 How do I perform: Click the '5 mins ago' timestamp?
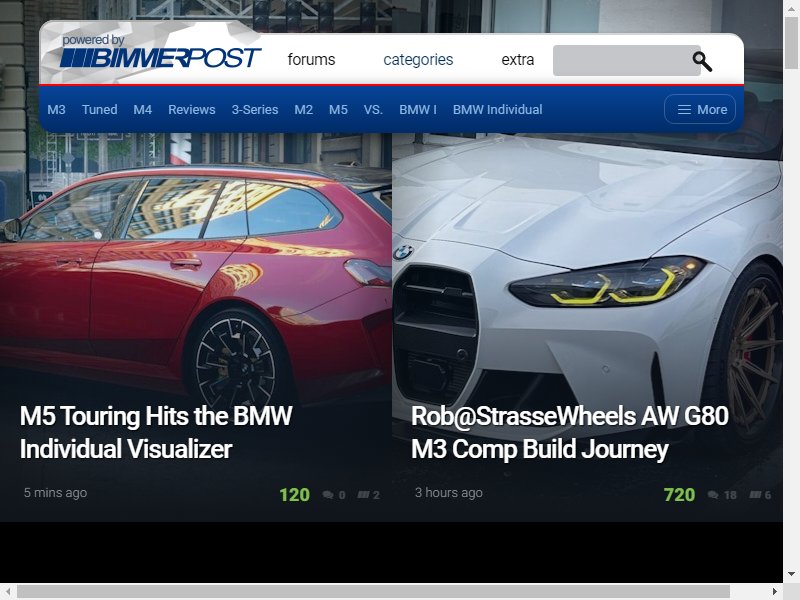pos(56,493)
